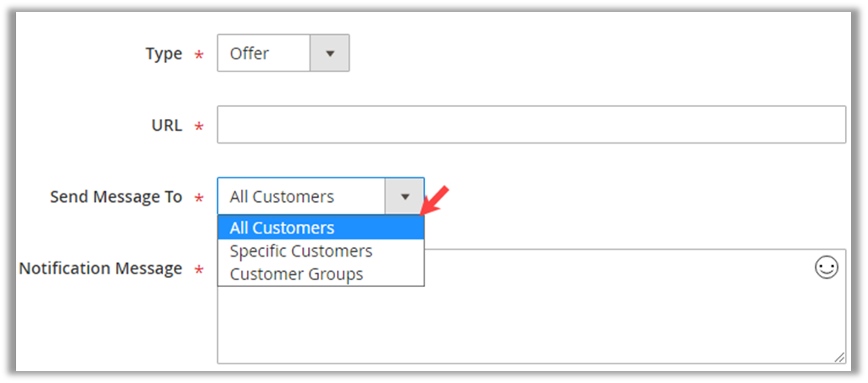
Task: Click the required asterisk beside URL
Action: pos(199,127)
